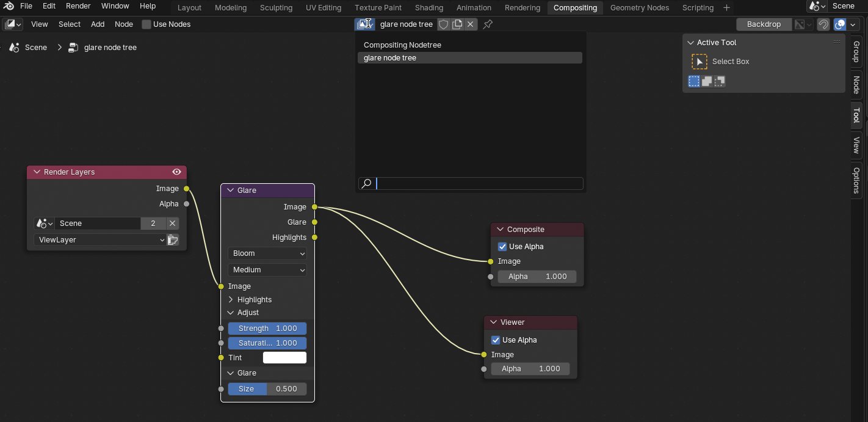868x422 pixels.
Task: Click Composite Alpha value field
Action: [x=537, y=277]
